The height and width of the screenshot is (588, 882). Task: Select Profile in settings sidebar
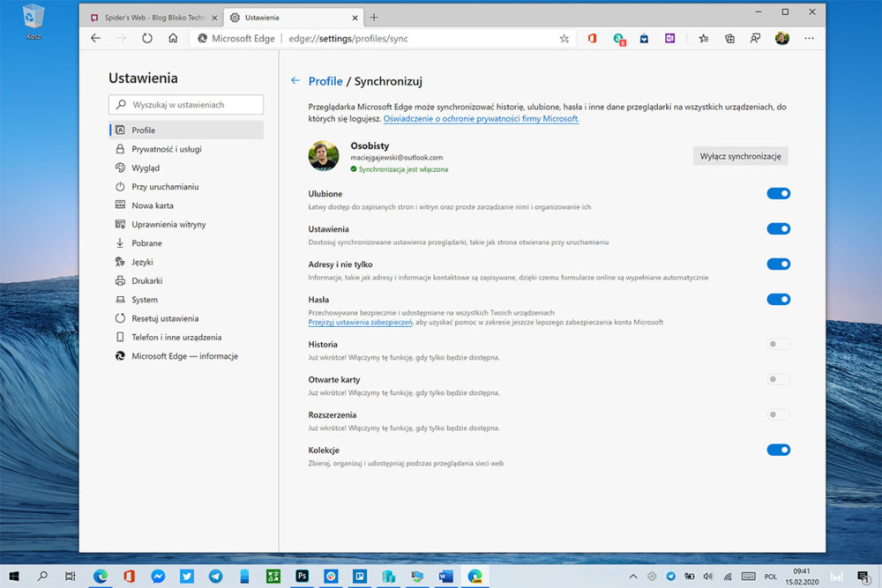tap(186, 130)
